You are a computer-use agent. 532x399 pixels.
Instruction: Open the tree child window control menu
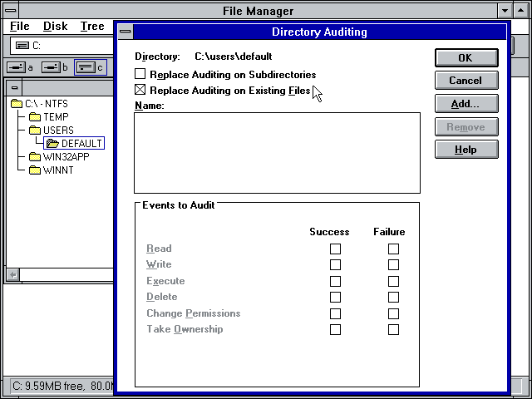pyautogui.click(x=14, y=88)
